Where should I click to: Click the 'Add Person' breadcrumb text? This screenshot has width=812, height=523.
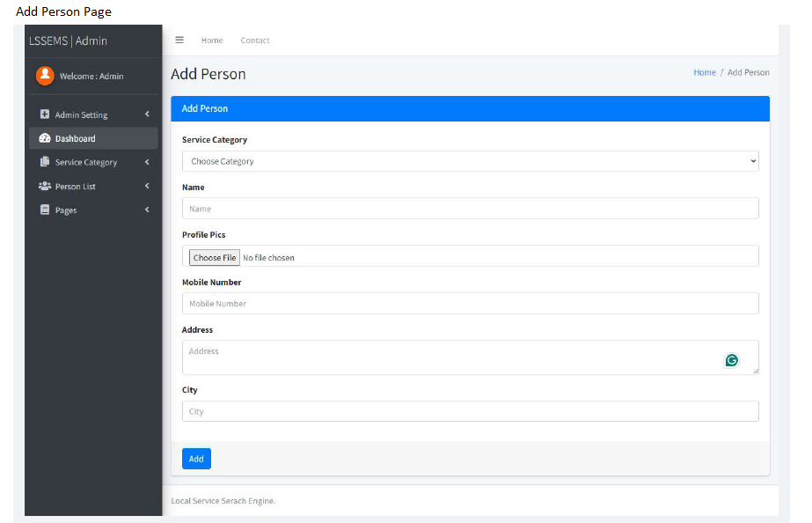point(749,72)
